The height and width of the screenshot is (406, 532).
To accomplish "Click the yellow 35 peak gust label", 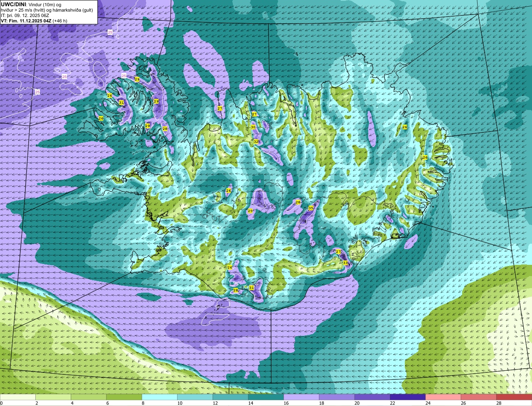I will pos(310,208).
